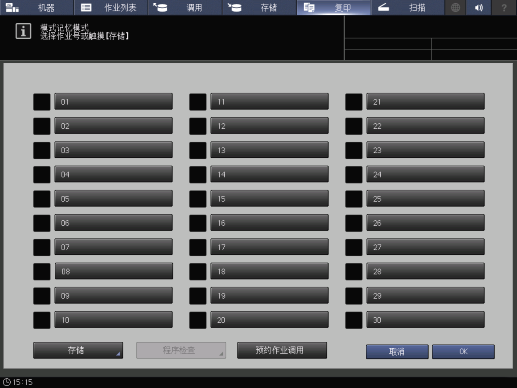Toggle the black indicator box beside slot 20
Screen dimensions: 517x388
(198, 320)
